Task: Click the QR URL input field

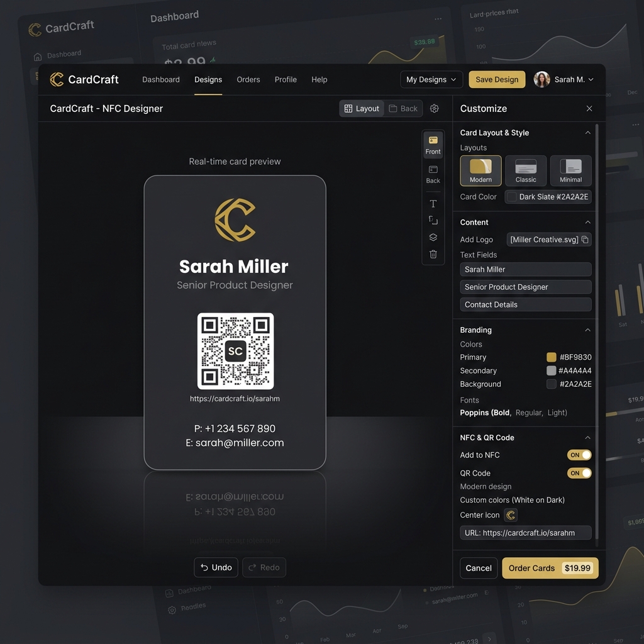Action: [x=526, y=533]
